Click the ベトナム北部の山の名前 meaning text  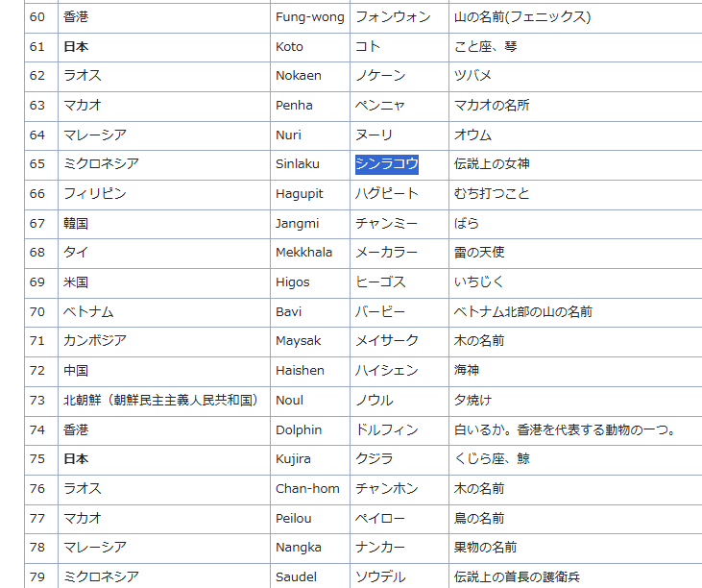pos(523,312)
